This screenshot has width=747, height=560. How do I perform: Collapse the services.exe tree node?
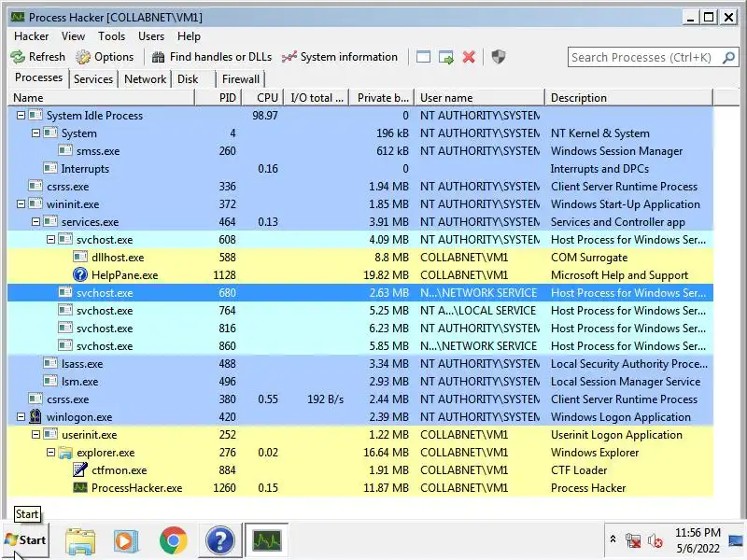pyautogui.click(x=35, y=222)
